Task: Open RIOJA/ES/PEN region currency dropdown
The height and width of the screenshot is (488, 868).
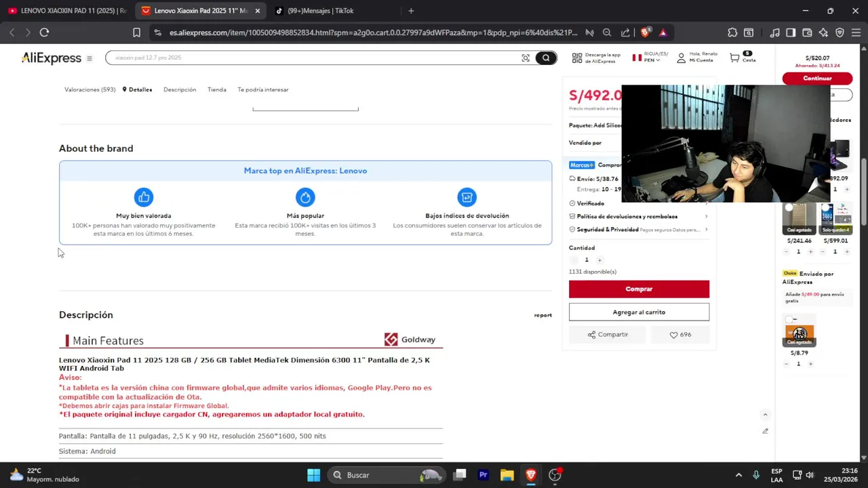Action: (x=650, y=58)
